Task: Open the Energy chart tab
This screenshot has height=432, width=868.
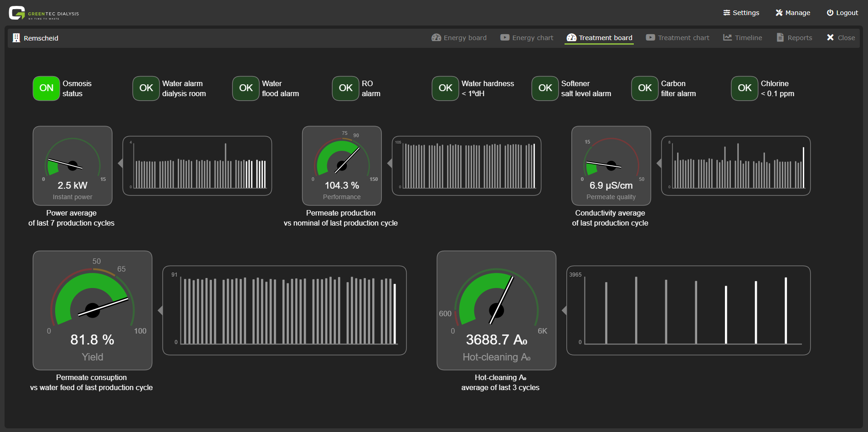Action: click(526, 38)
